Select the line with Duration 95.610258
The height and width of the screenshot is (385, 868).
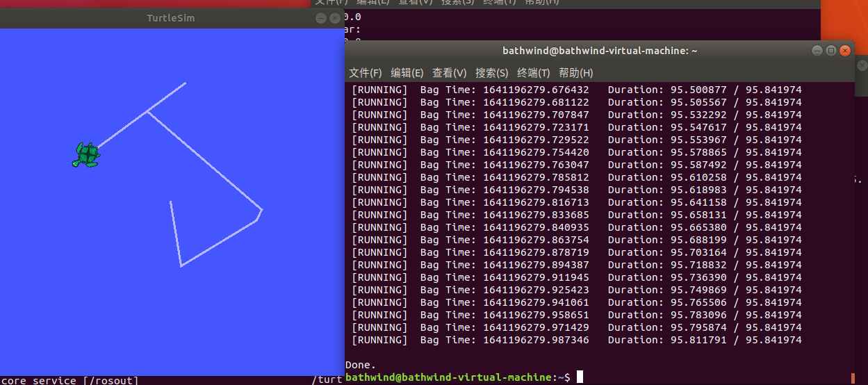576,177
